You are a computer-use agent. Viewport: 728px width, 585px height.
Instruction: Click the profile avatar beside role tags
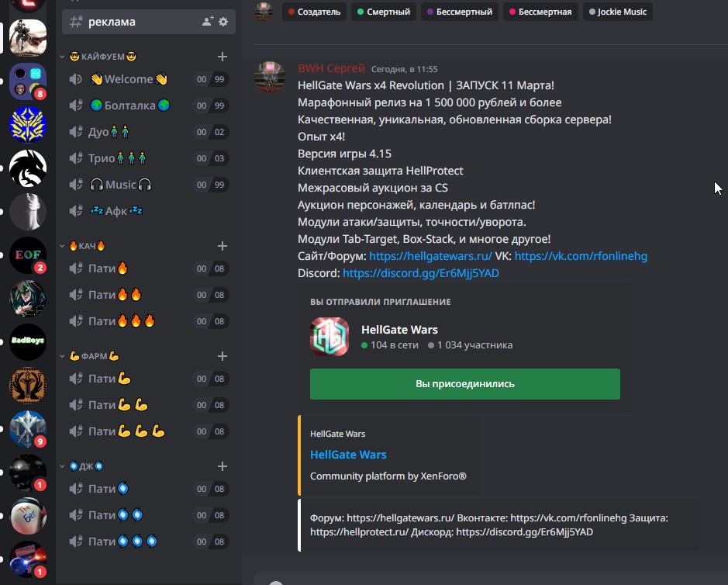tap(264, 11)
